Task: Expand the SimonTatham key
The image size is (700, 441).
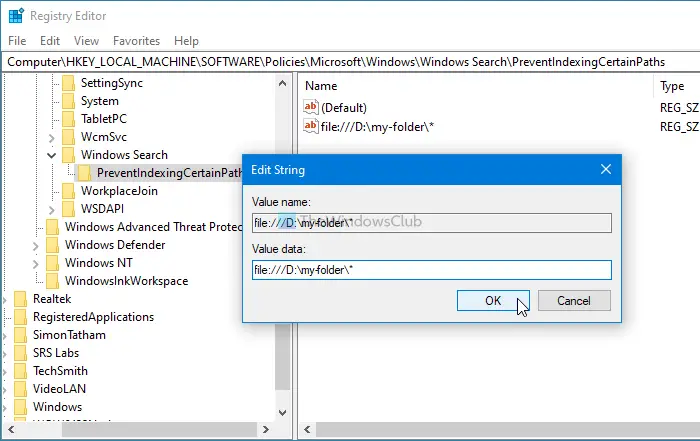Action: [4, 336]
